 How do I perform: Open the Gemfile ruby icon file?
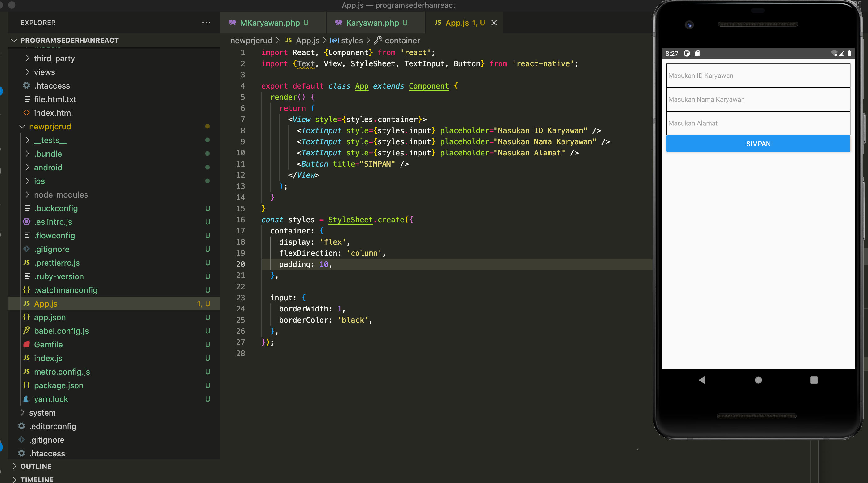coord(48,345)
